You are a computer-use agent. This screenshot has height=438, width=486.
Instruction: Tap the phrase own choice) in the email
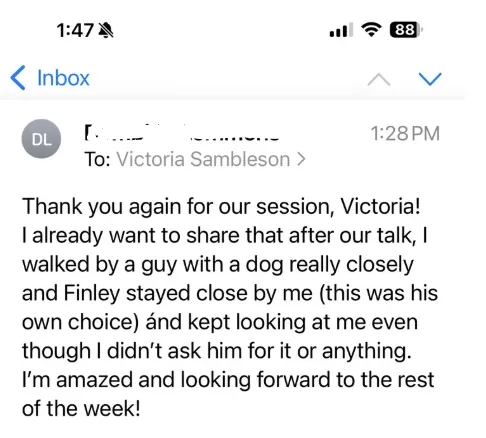point(80,323)
